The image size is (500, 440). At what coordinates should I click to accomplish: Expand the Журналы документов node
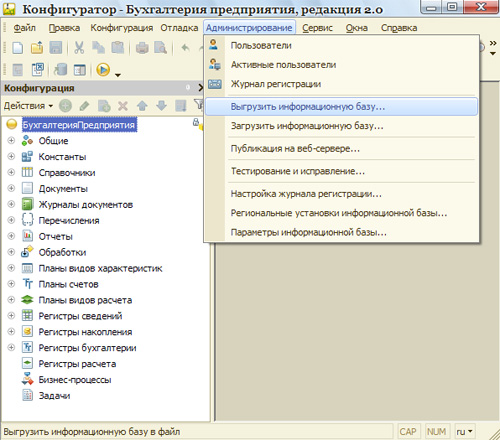[x=11, y=204]
